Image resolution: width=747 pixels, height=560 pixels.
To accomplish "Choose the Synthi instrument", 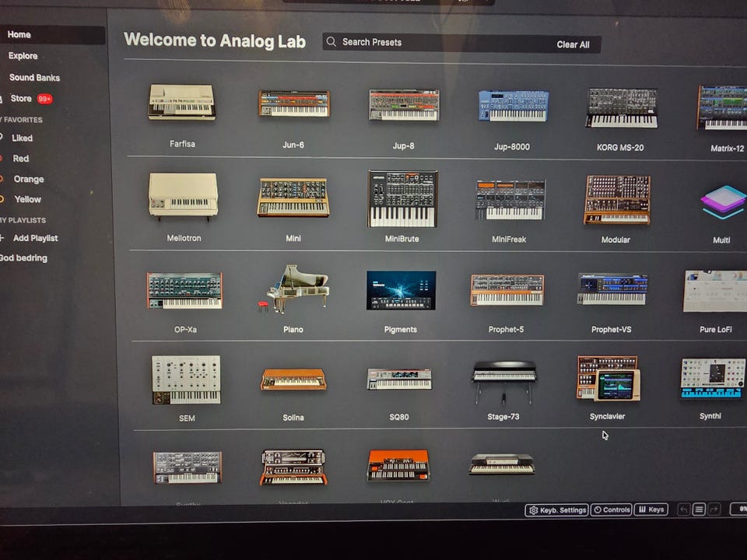I will (x=713, y=379).
